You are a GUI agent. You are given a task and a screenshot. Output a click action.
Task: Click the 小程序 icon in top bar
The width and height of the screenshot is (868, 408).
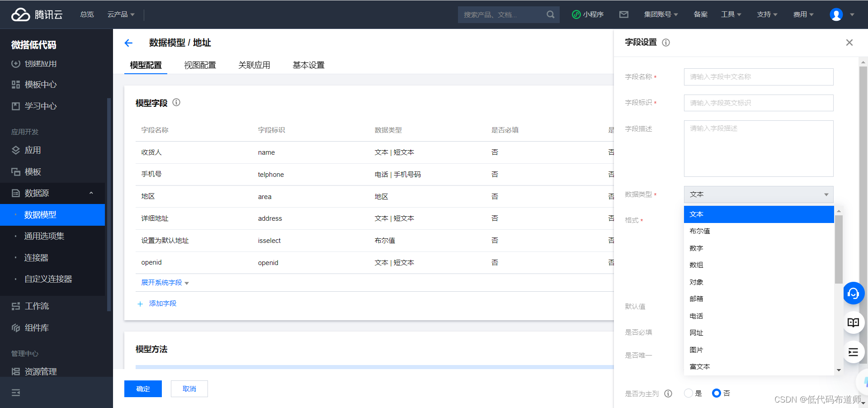point(576,14)
